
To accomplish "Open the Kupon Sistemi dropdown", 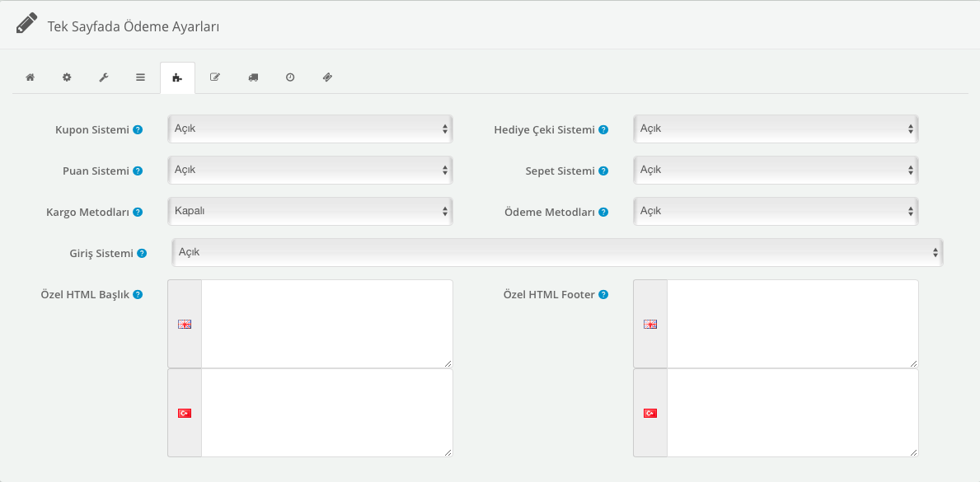I will pyautogui.click(x=310, y=129).
